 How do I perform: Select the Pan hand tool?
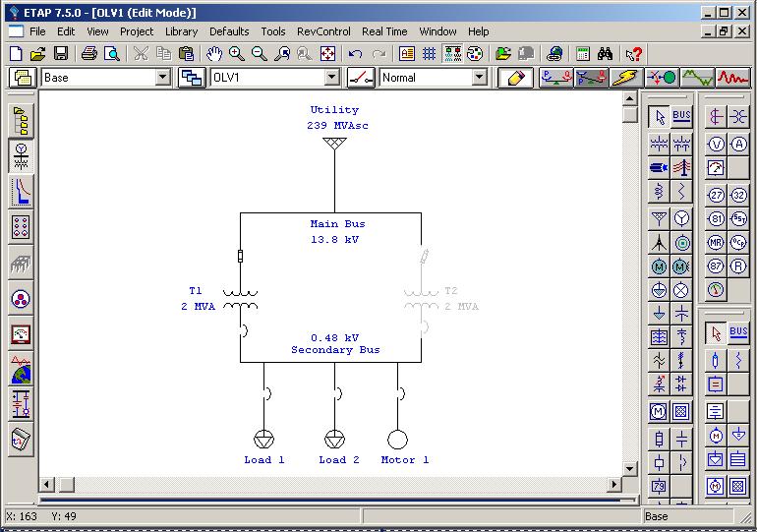[x=214, y=53]
